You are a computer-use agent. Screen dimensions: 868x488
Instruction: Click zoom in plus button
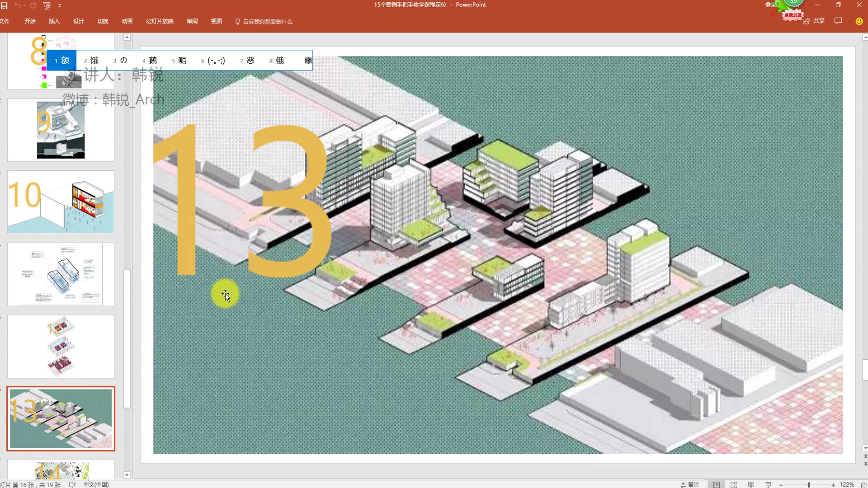833,485
